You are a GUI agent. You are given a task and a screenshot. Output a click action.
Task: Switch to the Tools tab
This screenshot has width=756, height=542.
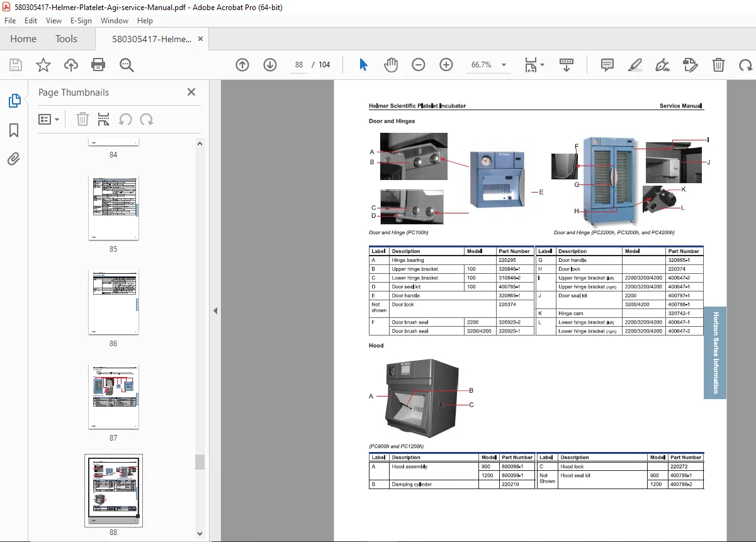66,39
